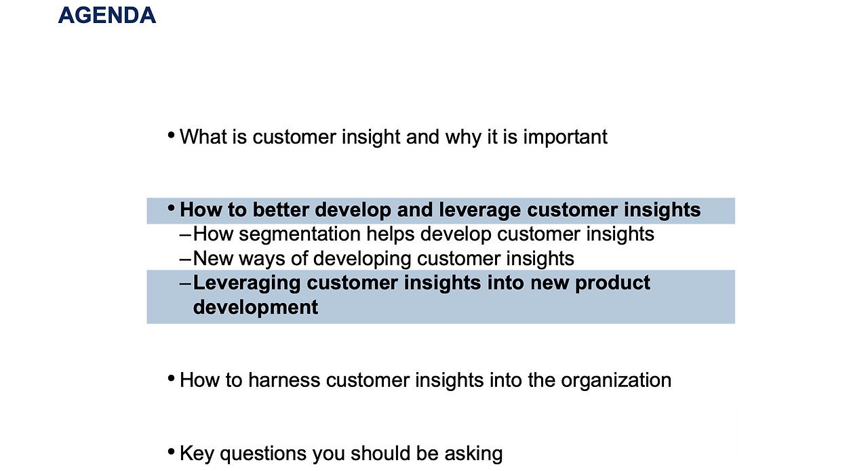The image size is (868, 471).
Task: Select "New ways of developing customer insights"
Action: 383,259
